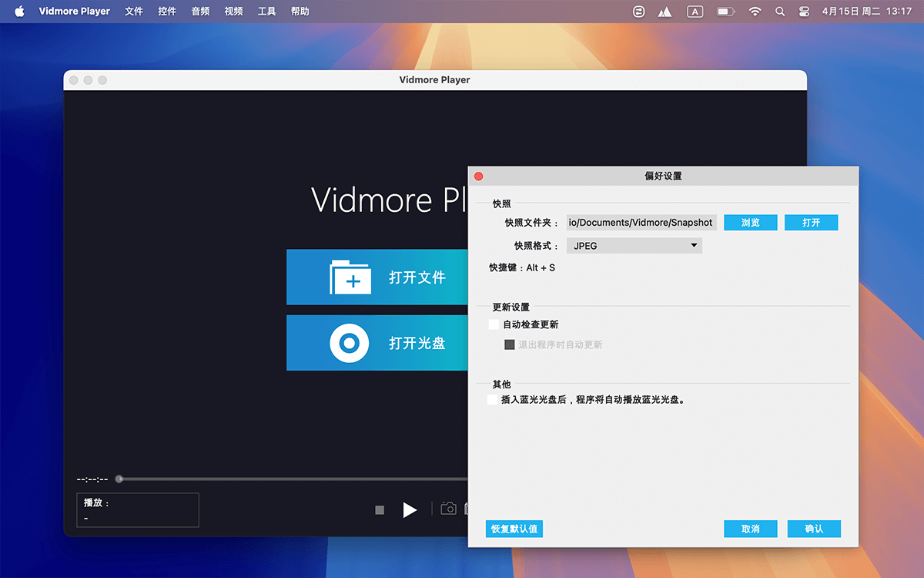Open the 帮助 menu
Viewport: 924px width, 578px height.
[x=300, y=12]
